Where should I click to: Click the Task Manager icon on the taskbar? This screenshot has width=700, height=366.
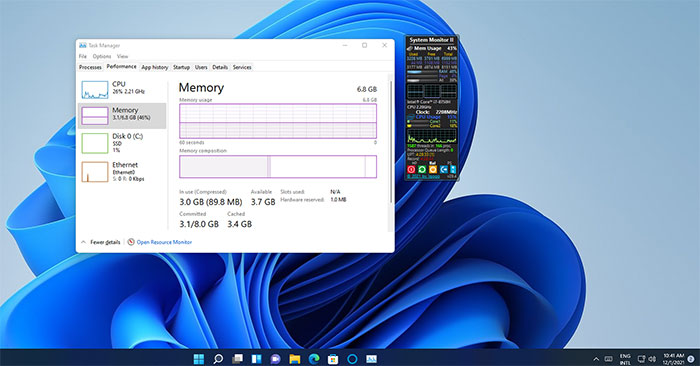(371, 358)
